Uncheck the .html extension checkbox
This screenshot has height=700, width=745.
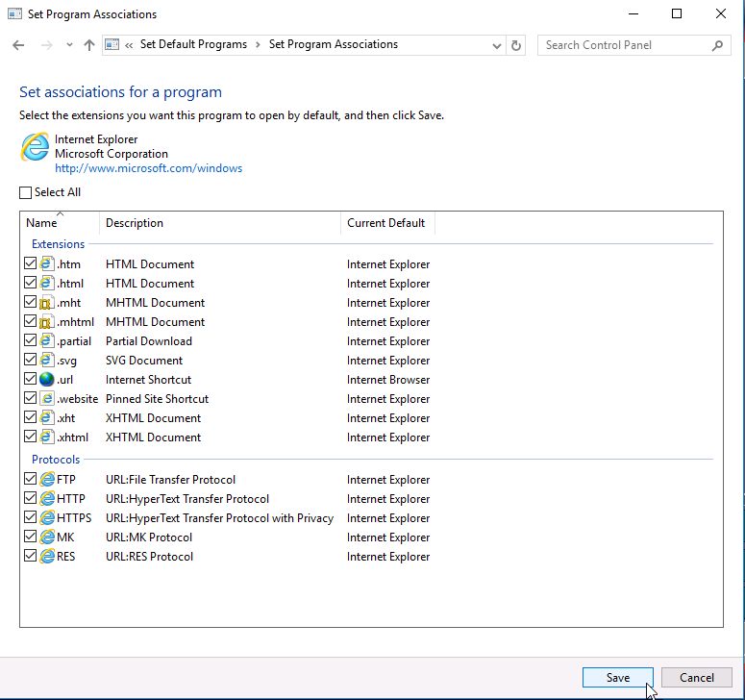click(31, 283)
